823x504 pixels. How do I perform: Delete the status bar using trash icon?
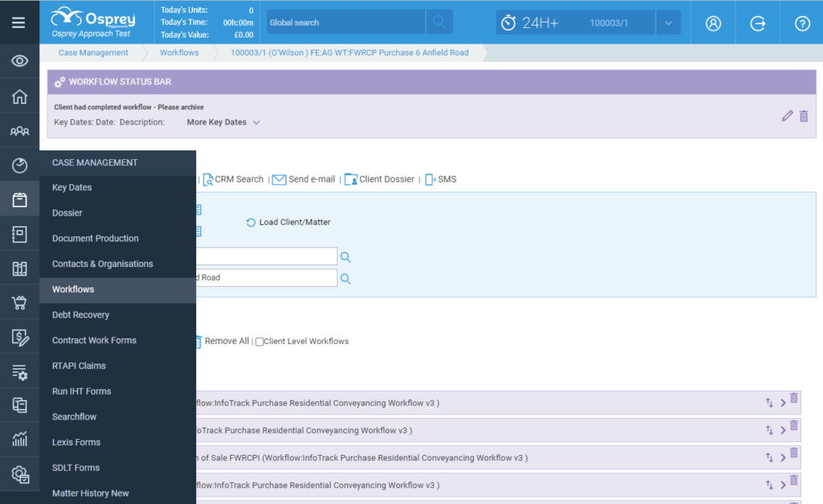805,116
